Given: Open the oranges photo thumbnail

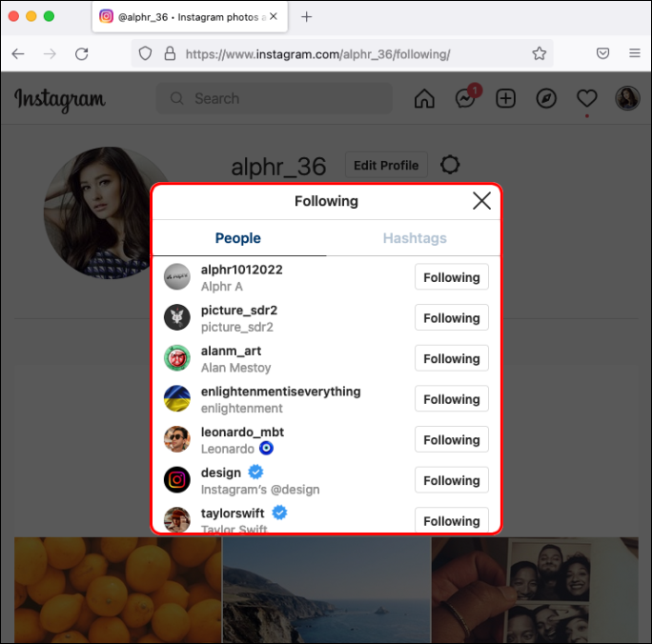Looking at the screenshot, I should pyautogui.click(x=117, y=590).
